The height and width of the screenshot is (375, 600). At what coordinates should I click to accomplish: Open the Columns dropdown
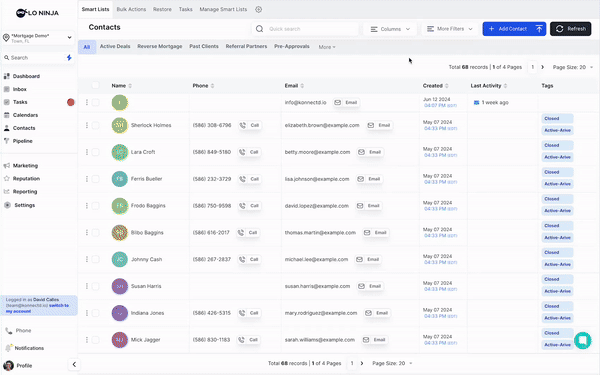tap(390, 29)
